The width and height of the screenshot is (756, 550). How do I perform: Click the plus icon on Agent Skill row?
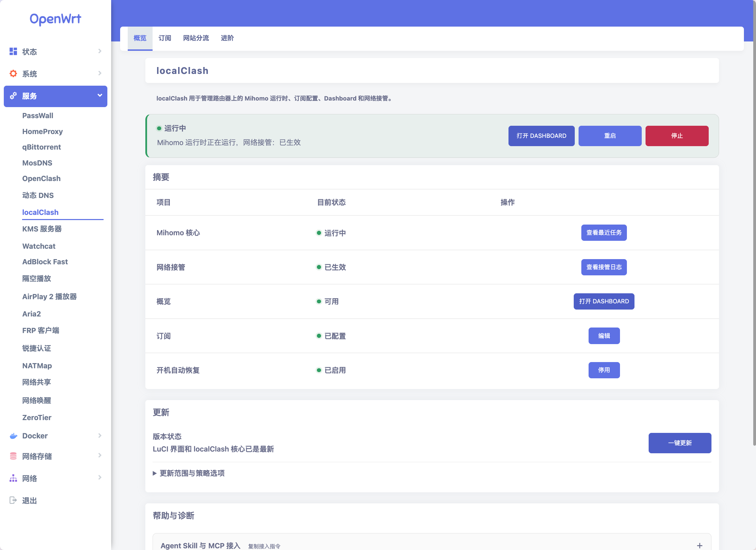coord(699,546)
